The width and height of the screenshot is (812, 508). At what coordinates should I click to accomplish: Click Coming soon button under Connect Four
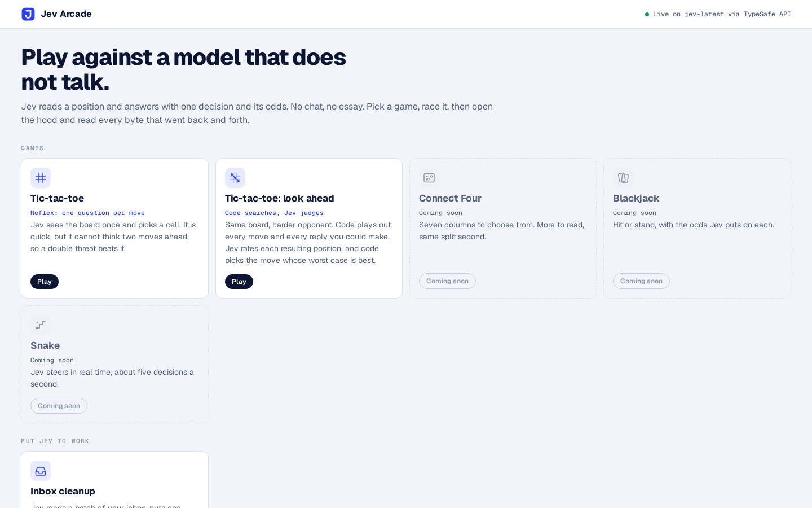447,281
